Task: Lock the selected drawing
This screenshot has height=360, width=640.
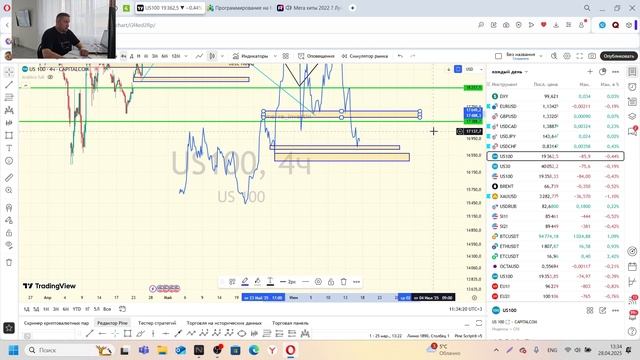Action: click(x=331, y=282)
